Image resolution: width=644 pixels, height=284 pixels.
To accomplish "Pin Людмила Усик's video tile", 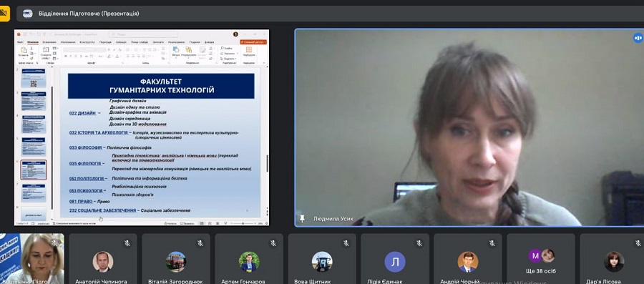I will click(302, 218).
